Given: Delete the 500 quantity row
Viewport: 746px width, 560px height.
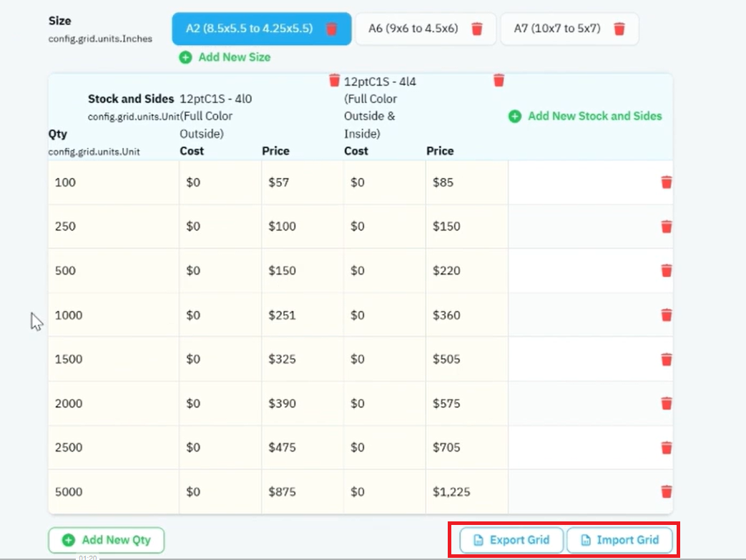Looking at the screenshot, I should [x=667, y=271].
